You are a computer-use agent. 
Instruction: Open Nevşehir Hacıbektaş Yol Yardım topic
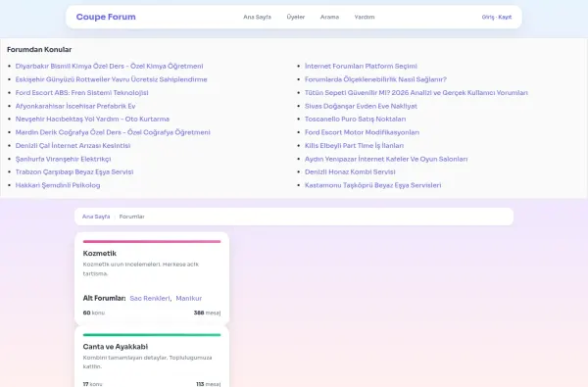92,119
